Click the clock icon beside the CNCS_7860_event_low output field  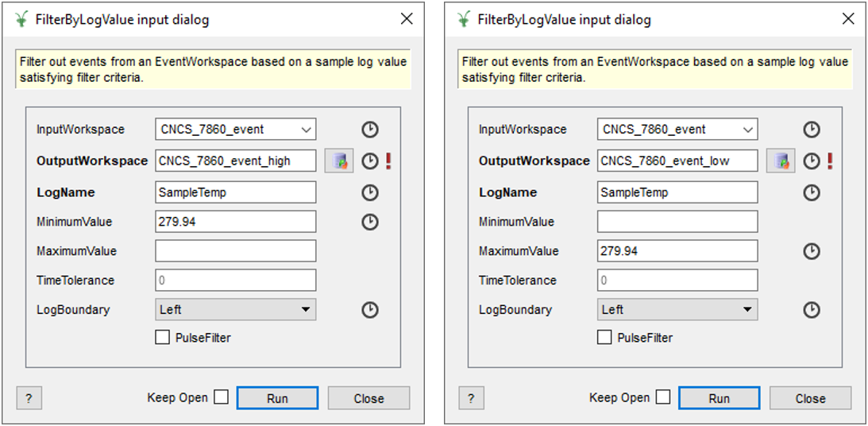click(x=812, y=161)
